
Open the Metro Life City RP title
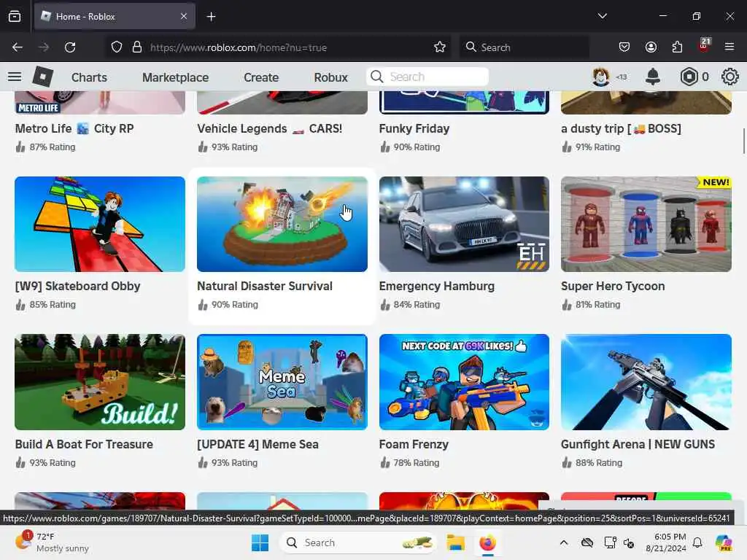(x=74, y=128)
